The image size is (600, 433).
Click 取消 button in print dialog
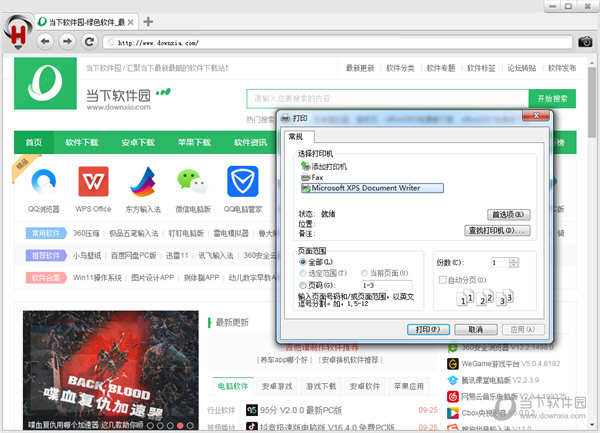[x=476, y=329]
